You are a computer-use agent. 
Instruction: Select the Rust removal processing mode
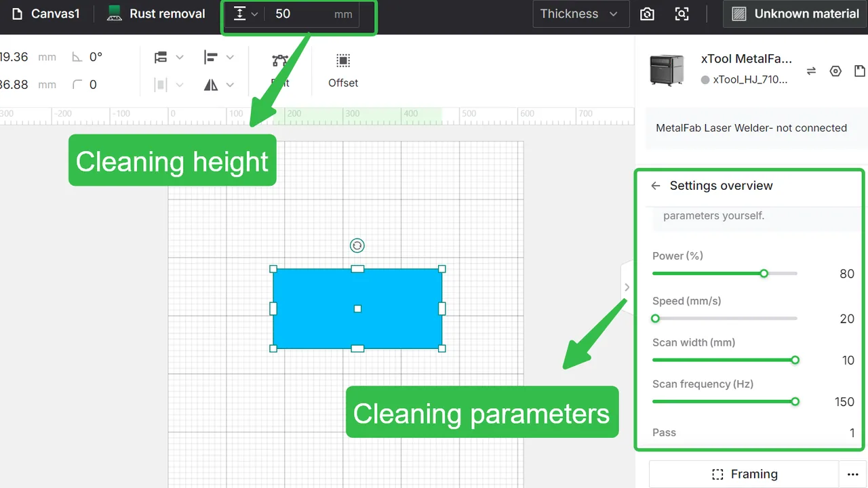pos(156,14)
